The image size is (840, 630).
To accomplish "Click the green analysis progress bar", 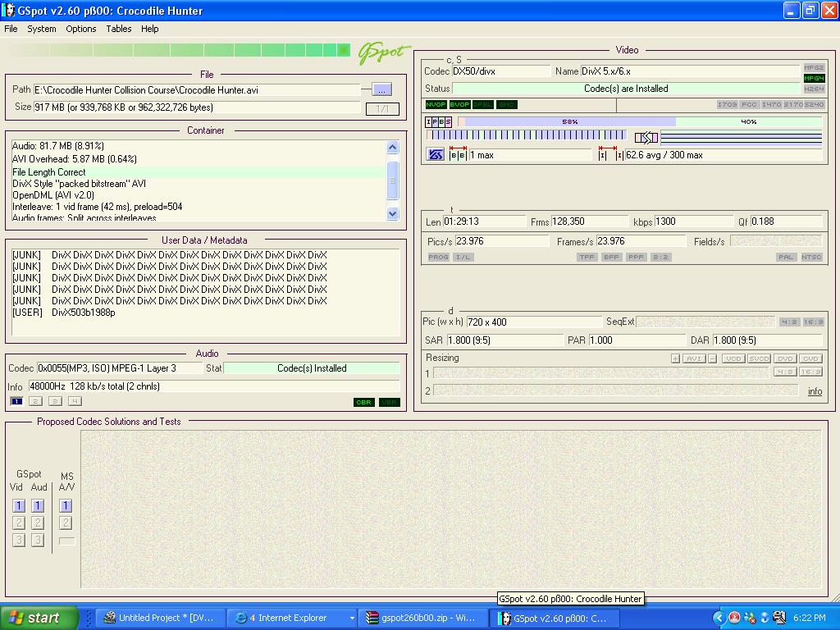I will point(179,50).
